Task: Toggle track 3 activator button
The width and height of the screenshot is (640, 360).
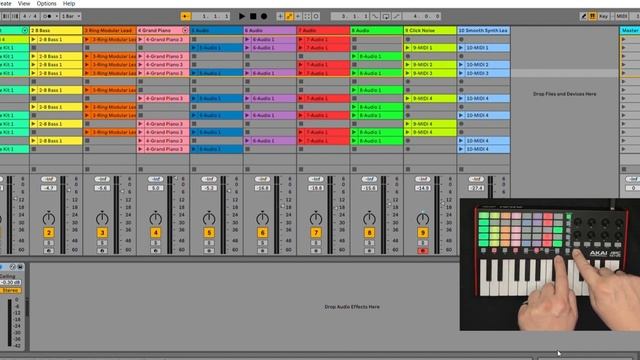Action: [102, 233]
